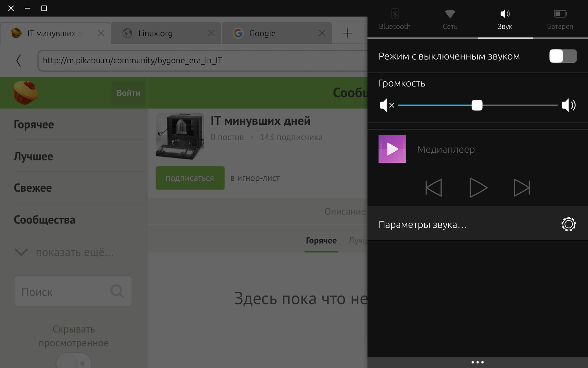This screenshot has width=588, height=368.
Task: Click the volume slider handle
Action: pos(477,105)
